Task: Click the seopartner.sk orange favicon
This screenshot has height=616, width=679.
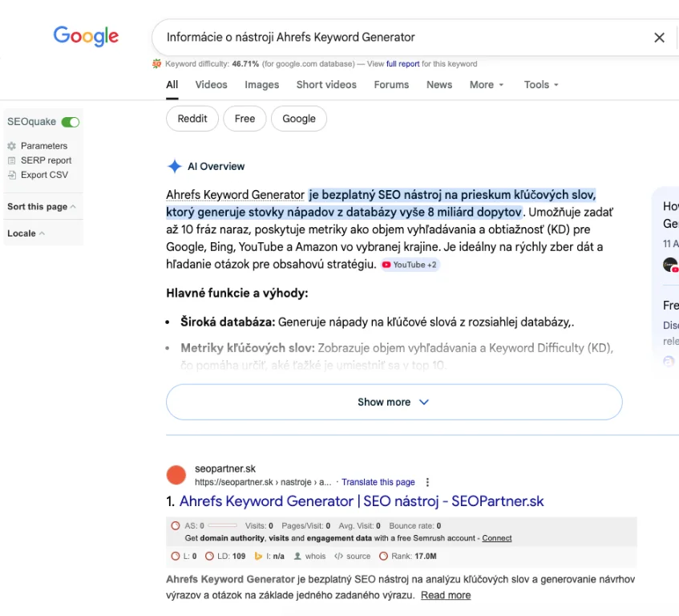Action: coord(176,475)
